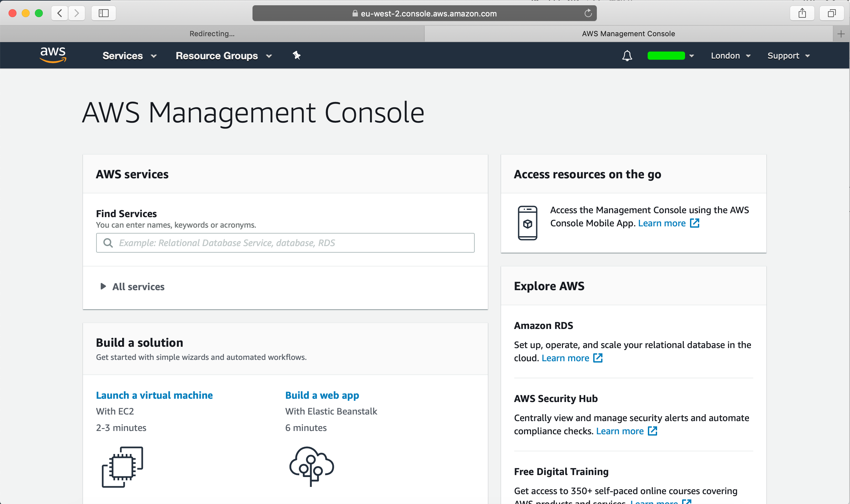Click Learn more under Amazon RDS
The image size is (850, 504).
click(565, 358)
